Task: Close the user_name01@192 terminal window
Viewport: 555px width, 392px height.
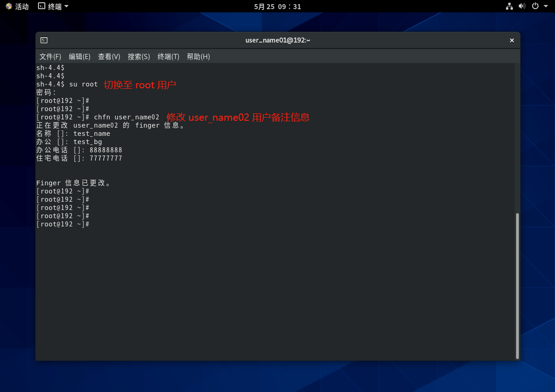Action: coord(512,40)
